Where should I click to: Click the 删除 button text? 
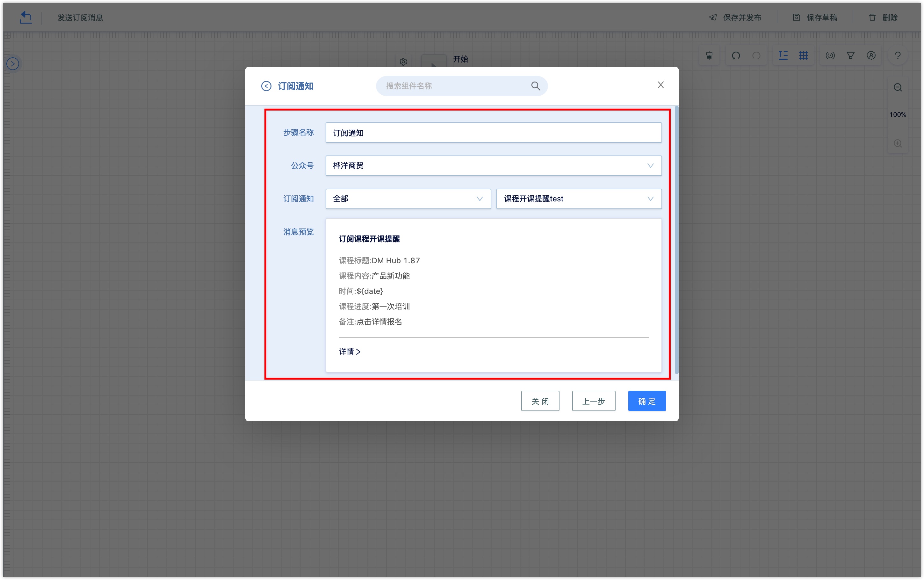coord(890,18)
